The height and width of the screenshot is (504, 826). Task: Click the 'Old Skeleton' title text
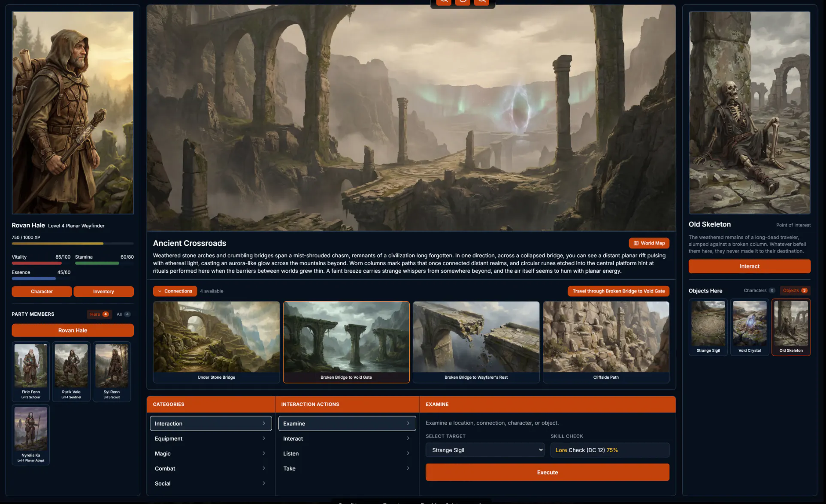pyautogui.click(x=709, y=224)
